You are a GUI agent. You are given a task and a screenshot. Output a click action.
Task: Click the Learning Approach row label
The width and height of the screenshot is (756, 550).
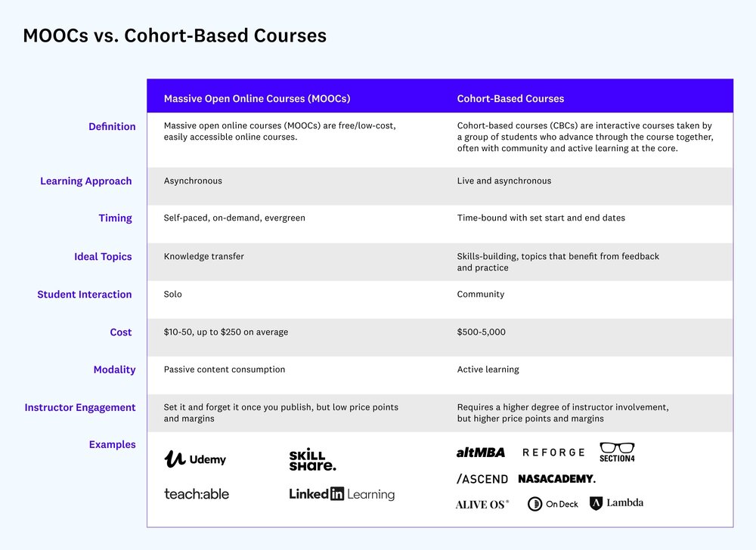coord(86,181)
